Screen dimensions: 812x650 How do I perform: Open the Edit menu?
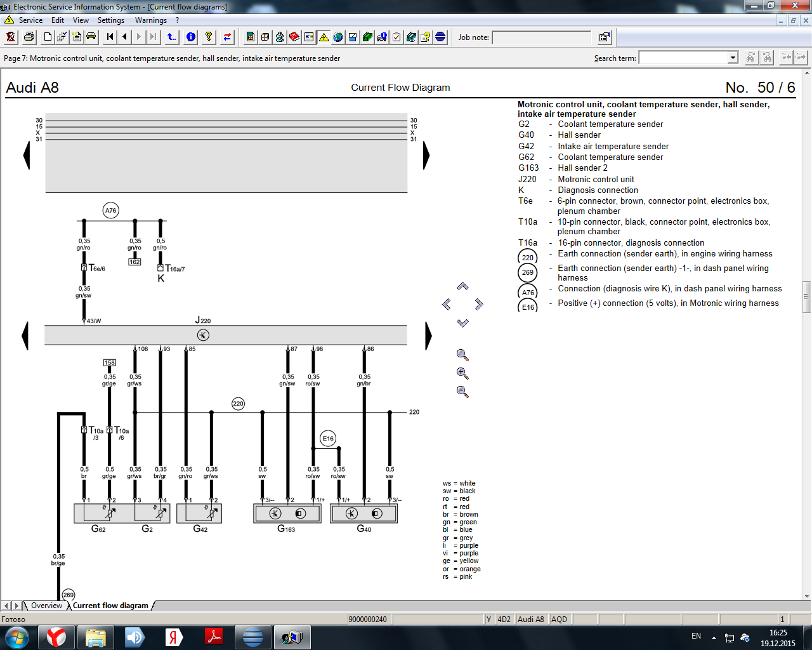[x=58, y=20]
